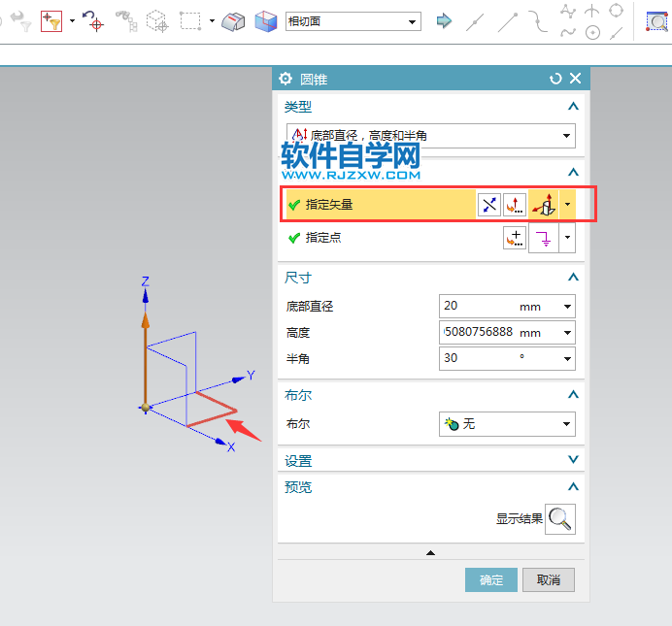Click the highlight face edge icon
Image resolution: width=672 pixels, height=626 pixels.
click(x=233, y=21)
